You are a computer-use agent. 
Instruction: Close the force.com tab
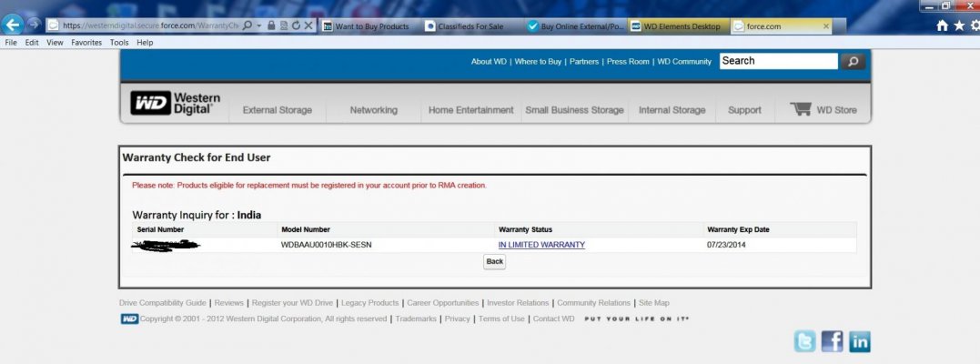pos(826,26)
